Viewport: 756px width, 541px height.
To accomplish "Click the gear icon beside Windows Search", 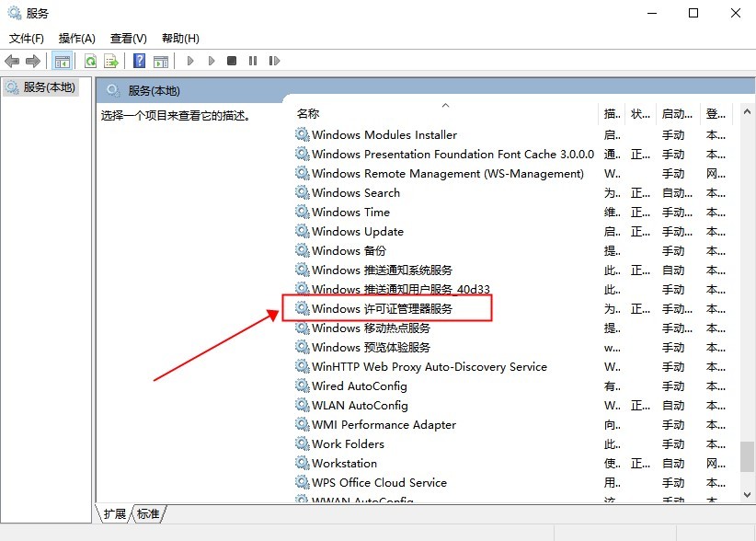I will click(303, 192).
